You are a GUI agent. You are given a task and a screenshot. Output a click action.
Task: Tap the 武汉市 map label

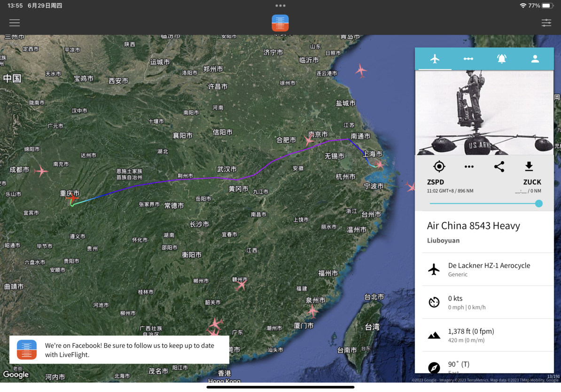click(227, 169)
